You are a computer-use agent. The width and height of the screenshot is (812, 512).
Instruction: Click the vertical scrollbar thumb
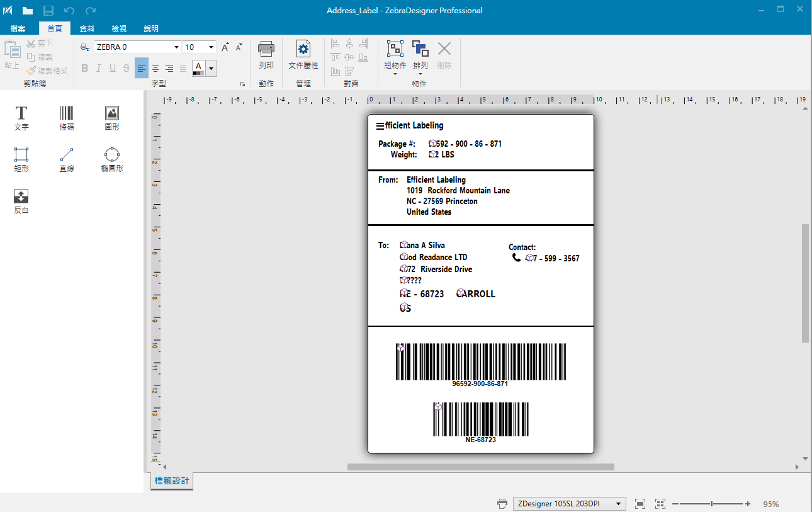(805, 283)
